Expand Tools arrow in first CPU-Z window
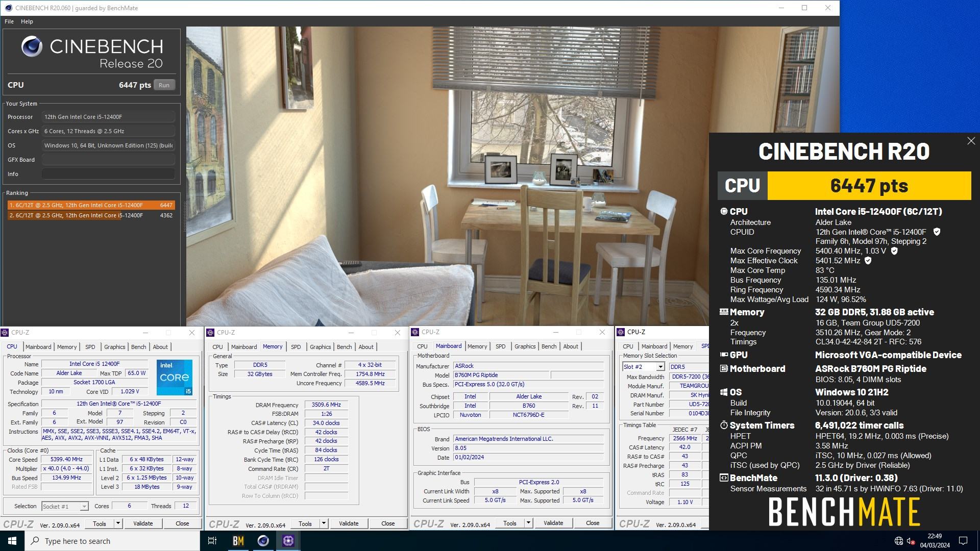 tap(118, 523)
